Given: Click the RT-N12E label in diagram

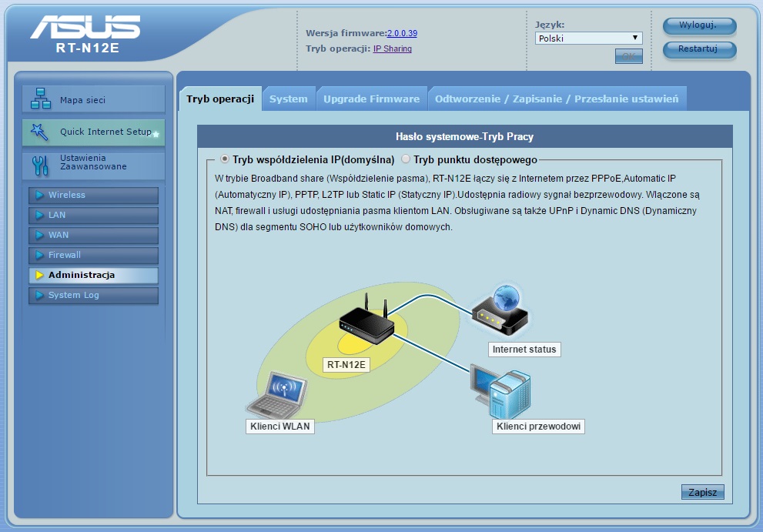Looking at the screenshot, I should coord(346,365).
